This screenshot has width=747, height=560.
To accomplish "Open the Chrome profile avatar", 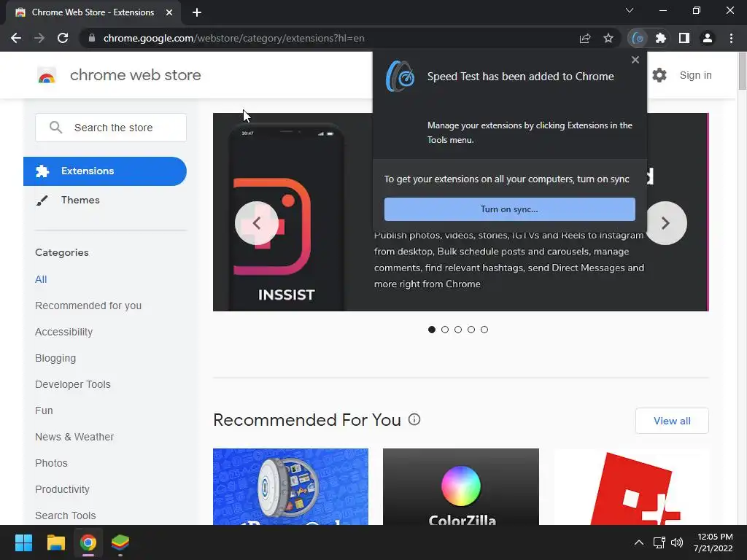I will click(x=708, y=38).
